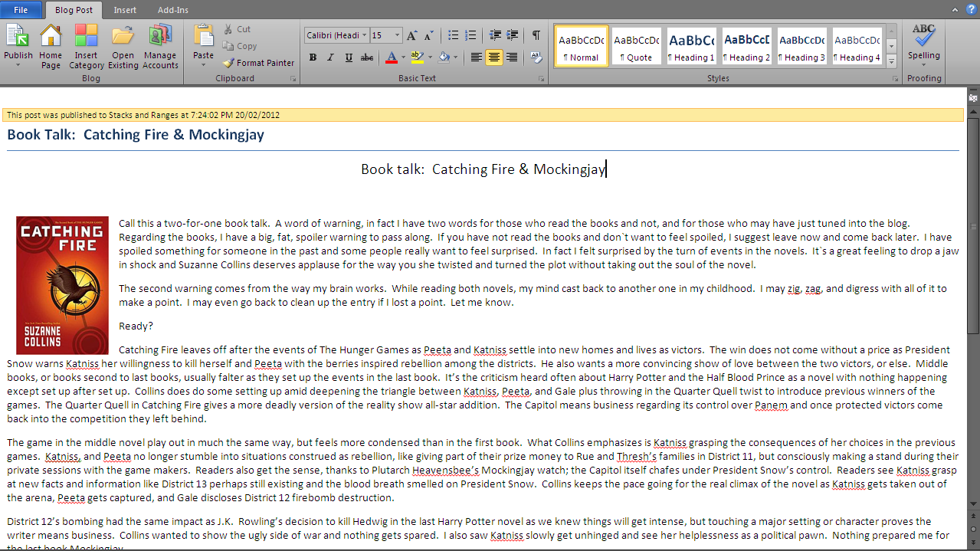Click the Grow Font icon
Viewport: 980px width, 551px height.
point(412,35)
